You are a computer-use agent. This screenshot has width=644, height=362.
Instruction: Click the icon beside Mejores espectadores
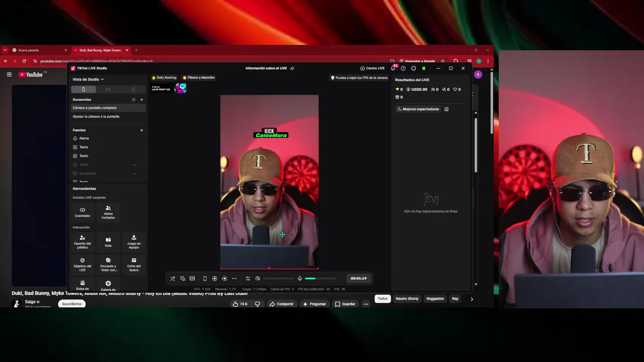446,109
